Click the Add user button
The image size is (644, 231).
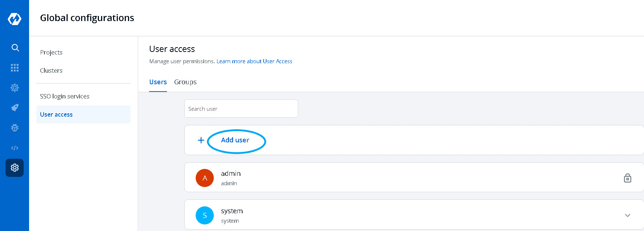pos(235,140)
